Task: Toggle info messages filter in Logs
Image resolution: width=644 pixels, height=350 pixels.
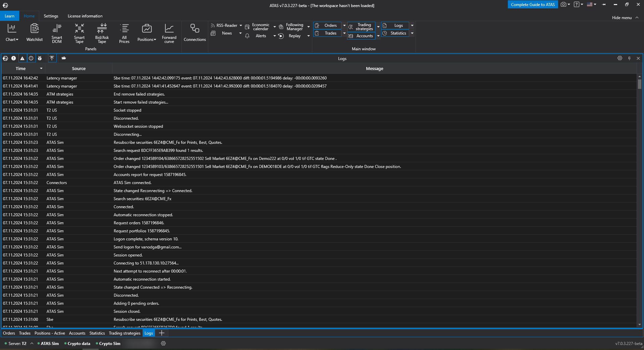Action: pos(31,58)
